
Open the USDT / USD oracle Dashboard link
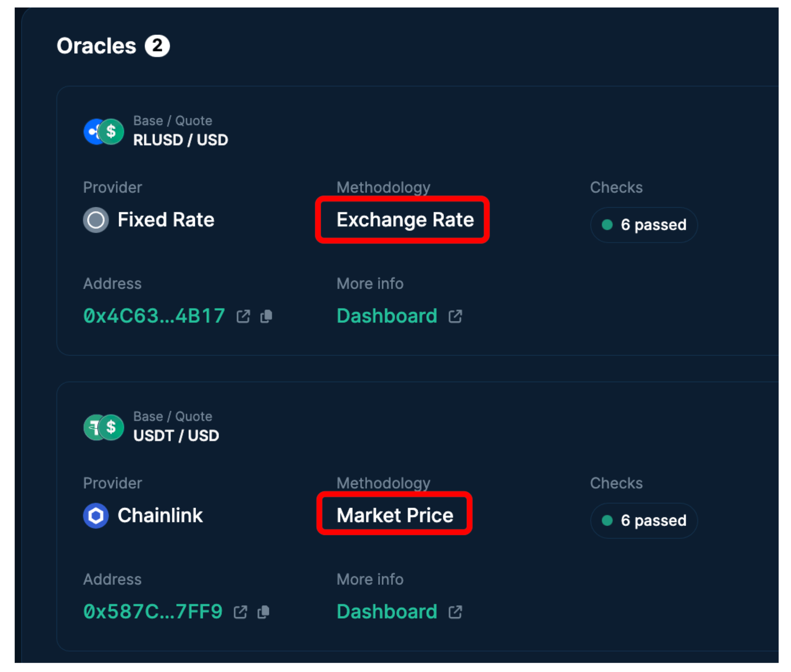click(386, 612)
